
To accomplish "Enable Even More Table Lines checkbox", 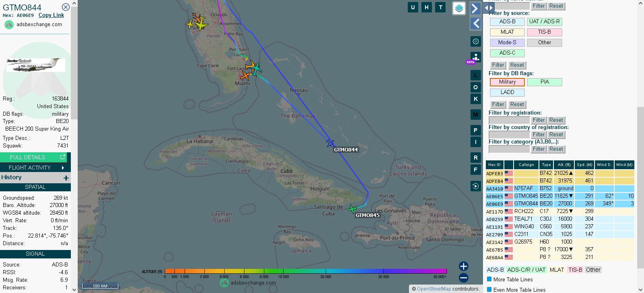I will [x=489, y=289].
